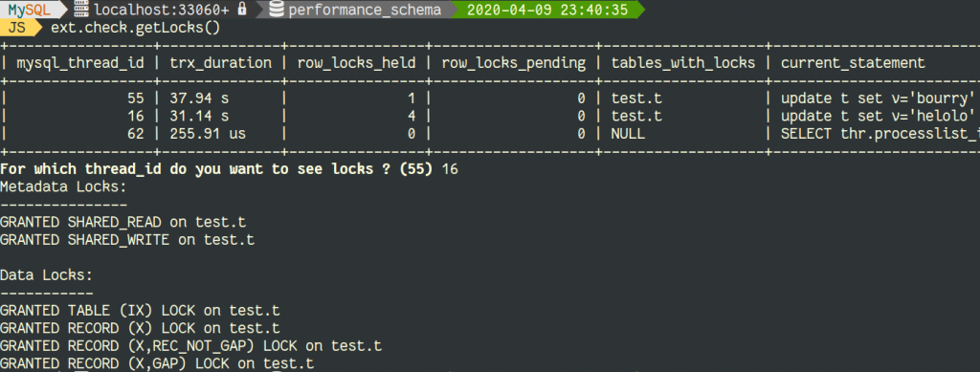Click the MySQL prompt segment

(30, 10)
